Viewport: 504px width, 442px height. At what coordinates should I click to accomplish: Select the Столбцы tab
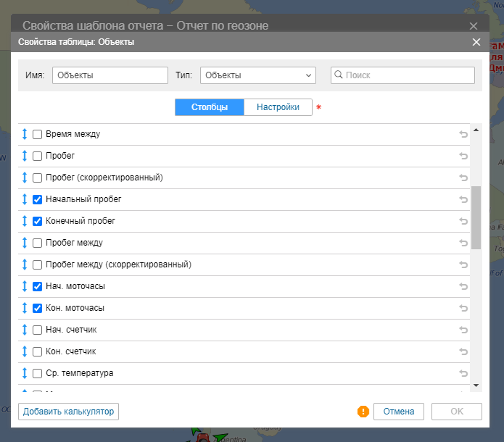coord(210,107)
